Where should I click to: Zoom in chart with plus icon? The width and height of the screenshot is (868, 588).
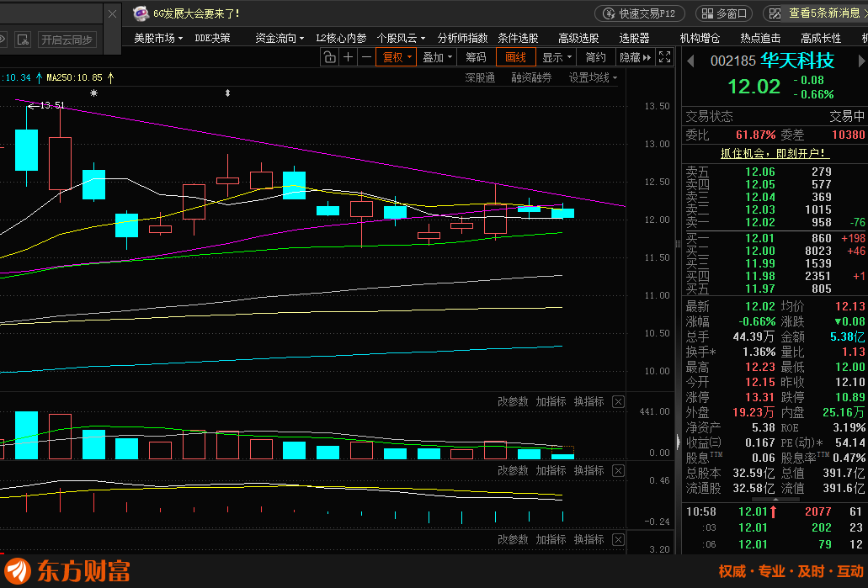pyautogui.click(x=348, y=57)
